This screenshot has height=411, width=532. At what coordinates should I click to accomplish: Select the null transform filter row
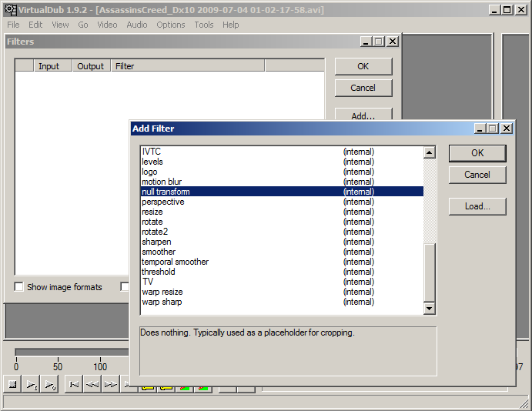pyautogui.click(x=282, y=192)
